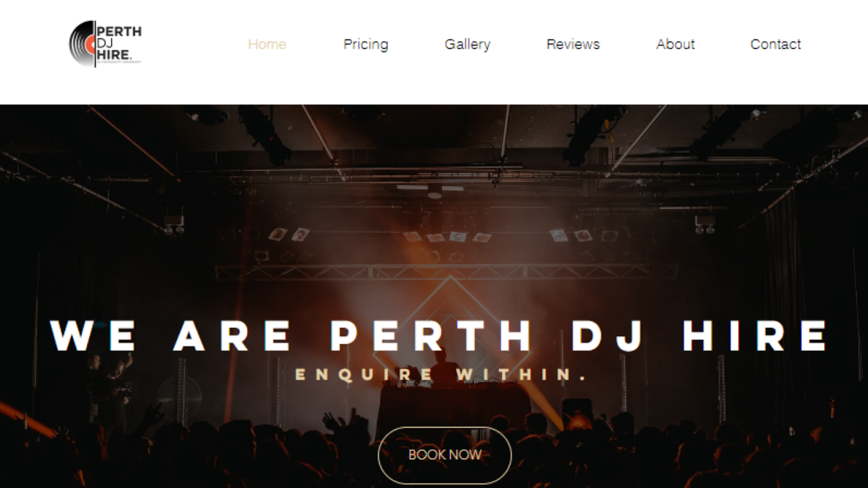
Task: Click the vinyl record icon in logo
Action: 82,44
